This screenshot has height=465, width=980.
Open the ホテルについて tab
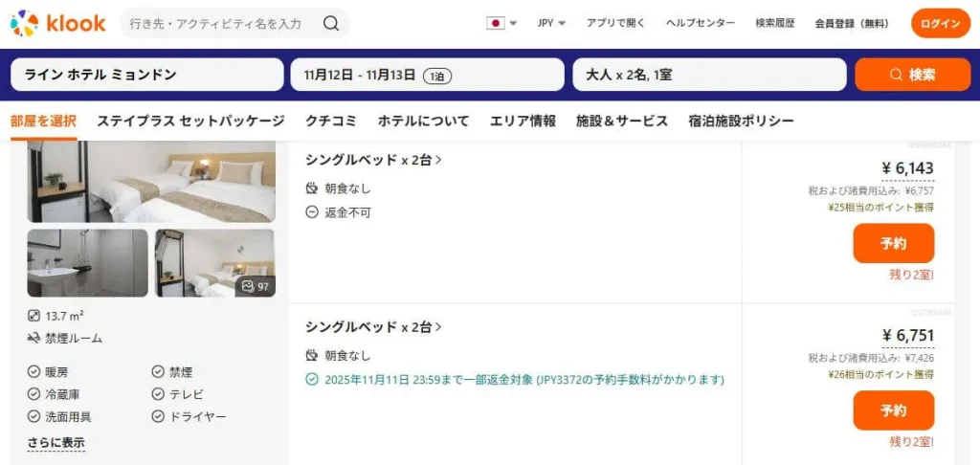[x=423, y=121]
